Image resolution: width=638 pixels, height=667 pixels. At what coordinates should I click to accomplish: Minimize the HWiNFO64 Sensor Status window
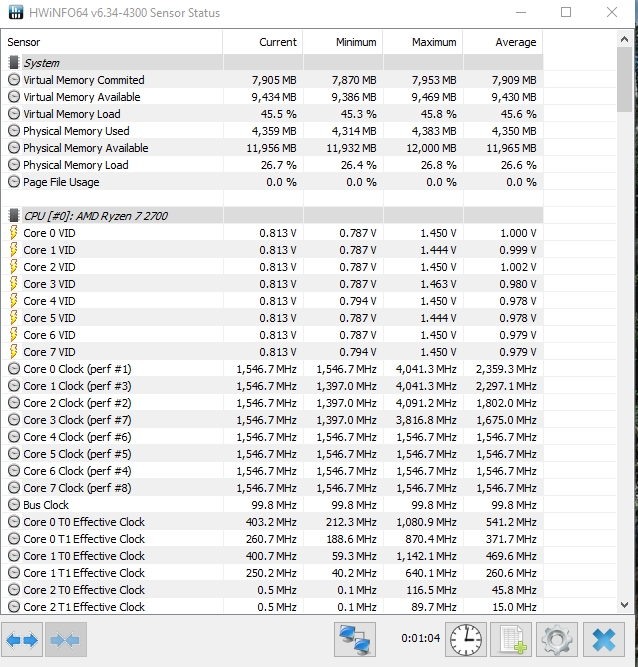coord(521,12)
